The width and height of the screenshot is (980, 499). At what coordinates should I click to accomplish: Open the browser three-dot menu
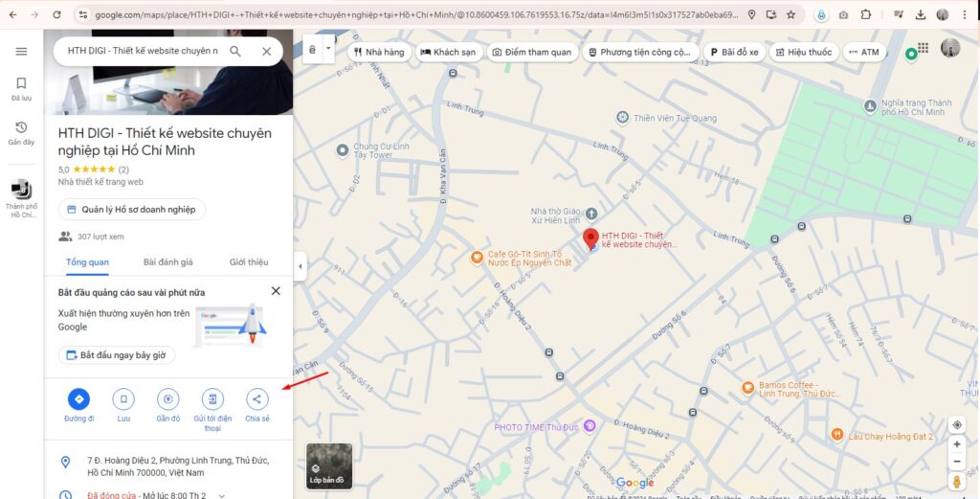(965, 14)
